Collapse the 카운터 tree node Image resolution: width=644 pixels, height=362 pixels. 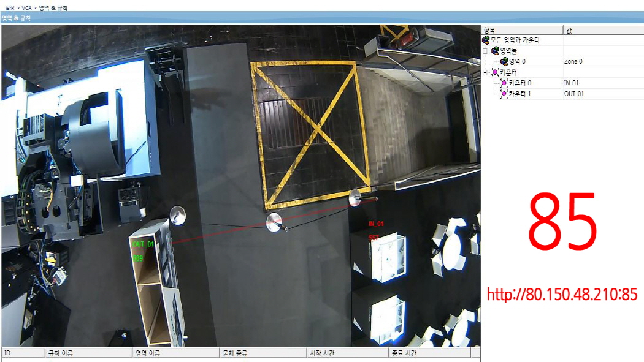[485, 72]
